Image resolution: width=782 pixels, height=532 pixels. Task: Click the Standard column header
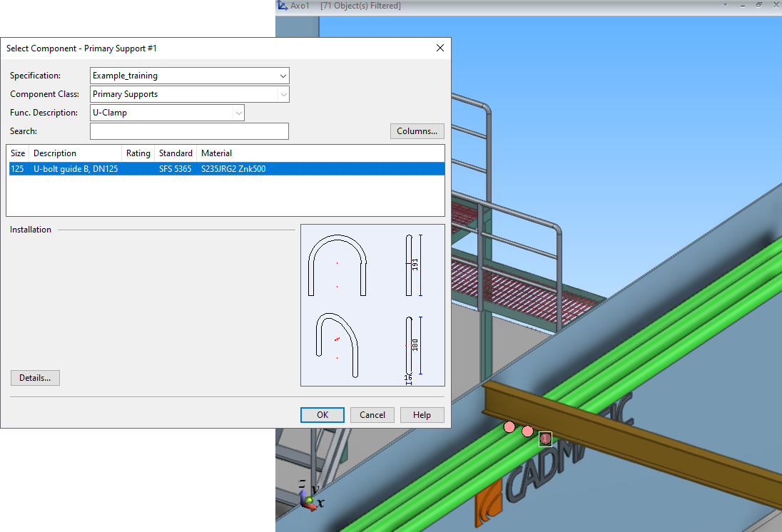[176, 153]
